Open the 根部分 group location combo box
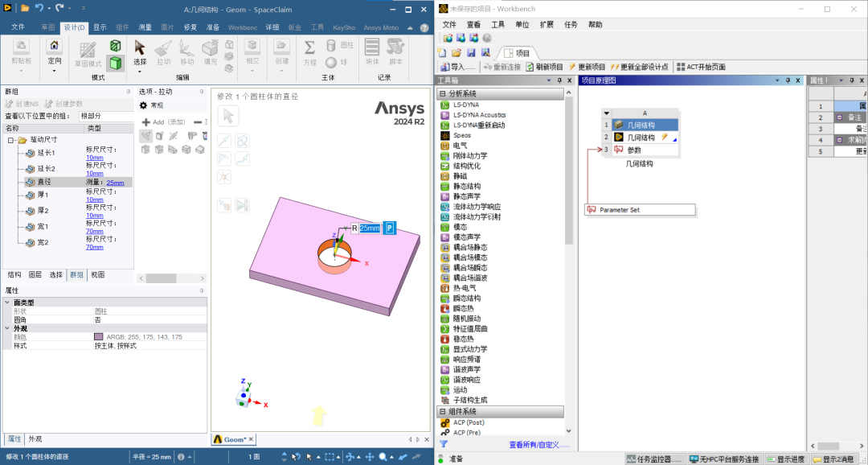 [x=106, y=116]
